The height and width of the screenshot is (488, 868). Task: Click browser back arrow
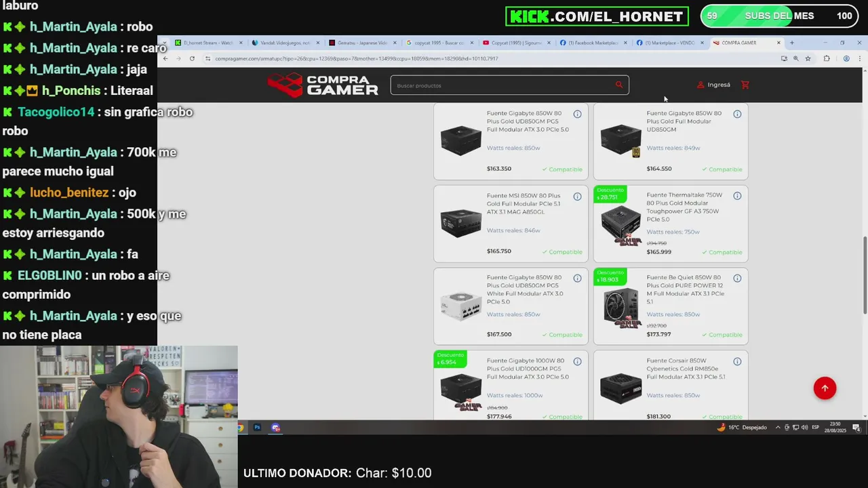click(x=165, y=58)
